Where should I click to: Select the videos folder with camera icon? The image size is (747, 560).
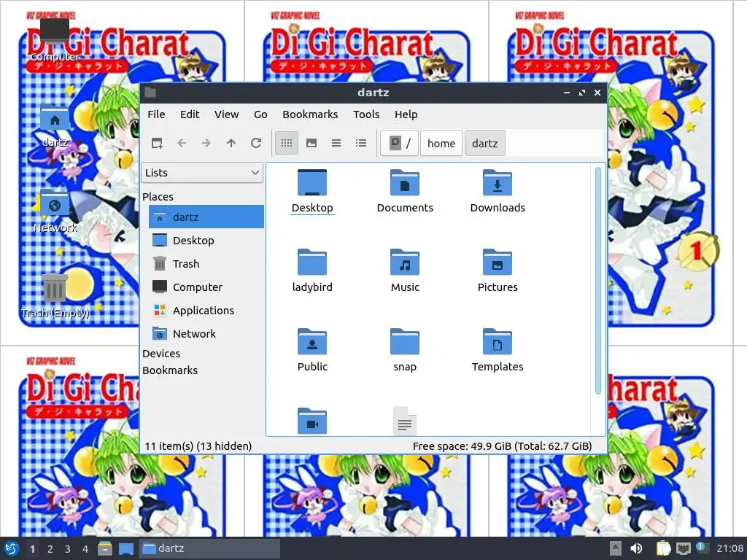[x=312, y=421]
